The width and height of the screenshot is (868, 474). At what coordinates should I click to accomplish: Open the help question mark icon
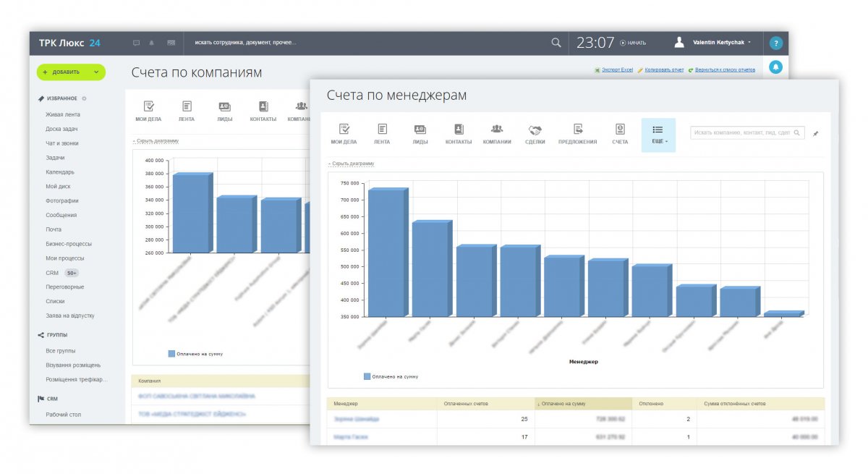point(775,43)
